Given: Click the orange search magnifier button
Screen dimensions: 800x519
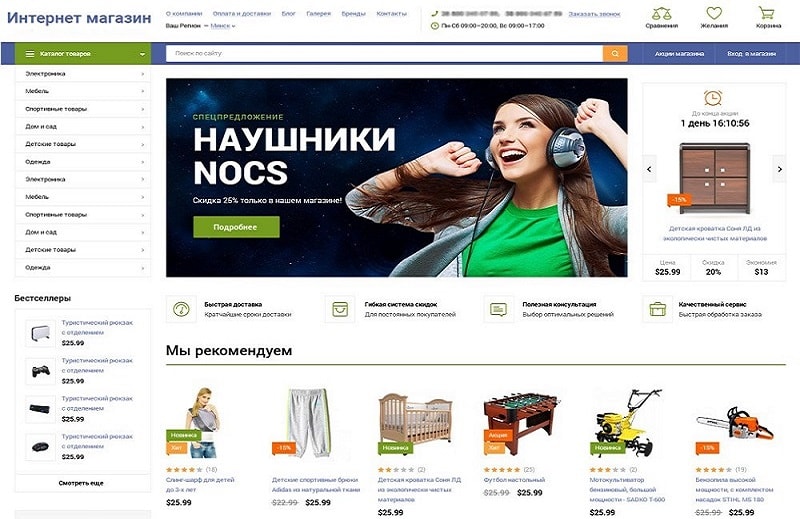Looking at the screenshot, I should tap(615, 54).
